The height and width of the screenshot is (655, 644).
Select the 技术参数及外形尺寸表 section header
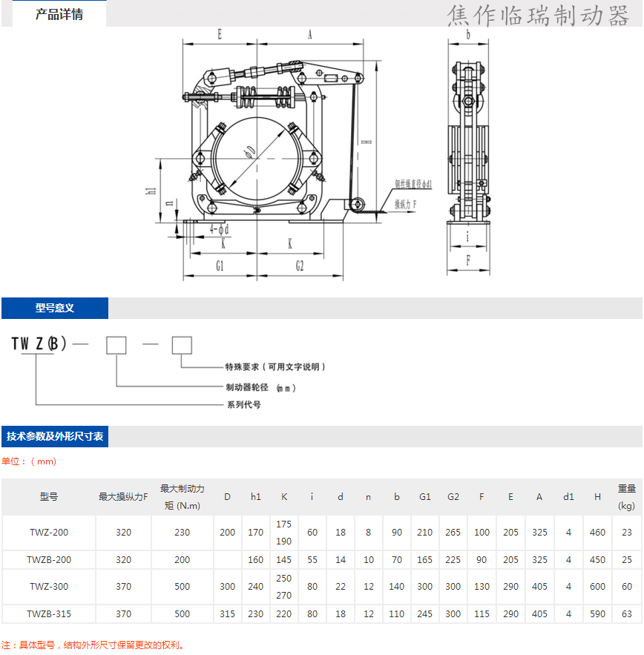(x=55, y=436)
